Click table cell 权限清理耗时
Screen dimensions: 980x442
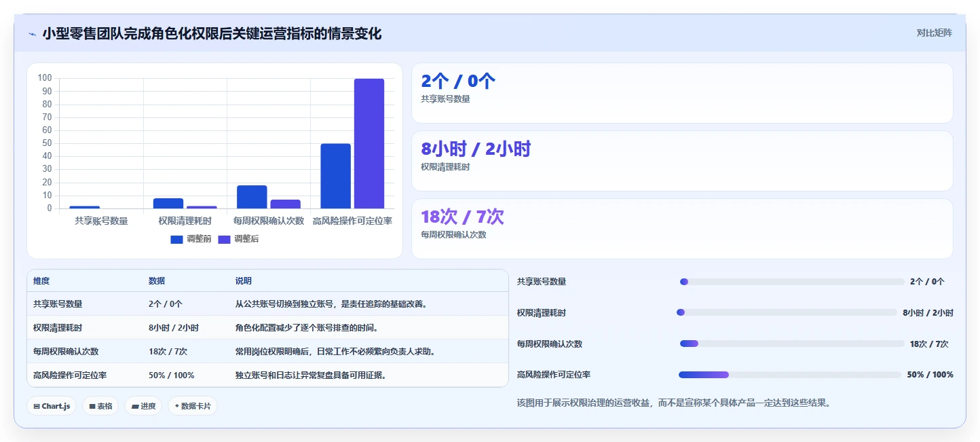(58, 328)
